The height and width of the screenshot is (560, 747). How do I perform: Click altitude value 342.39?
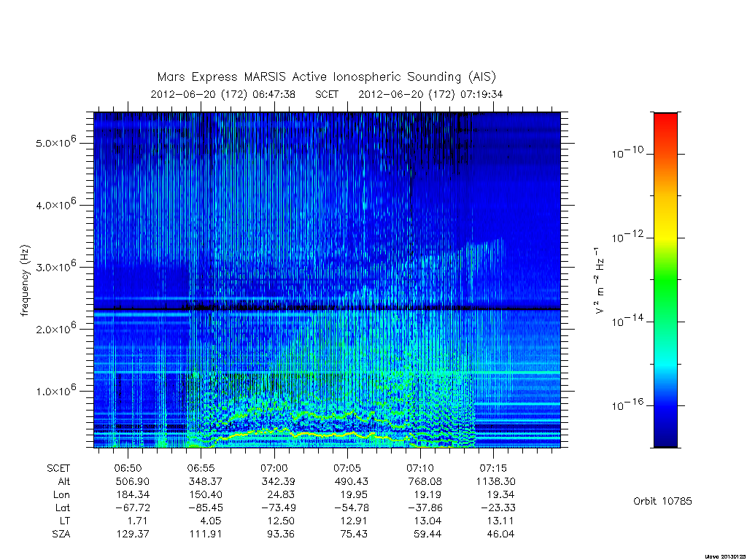coord(278,481)
